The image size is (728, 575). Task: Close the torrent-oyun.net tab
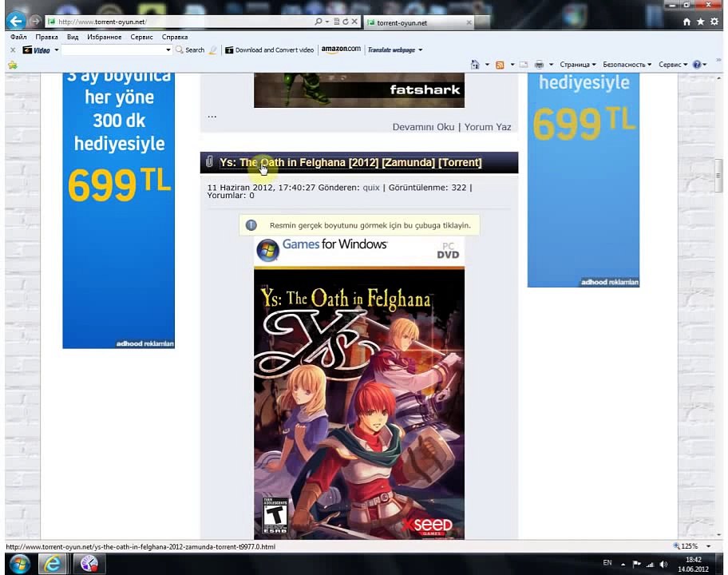coord(469,22)
